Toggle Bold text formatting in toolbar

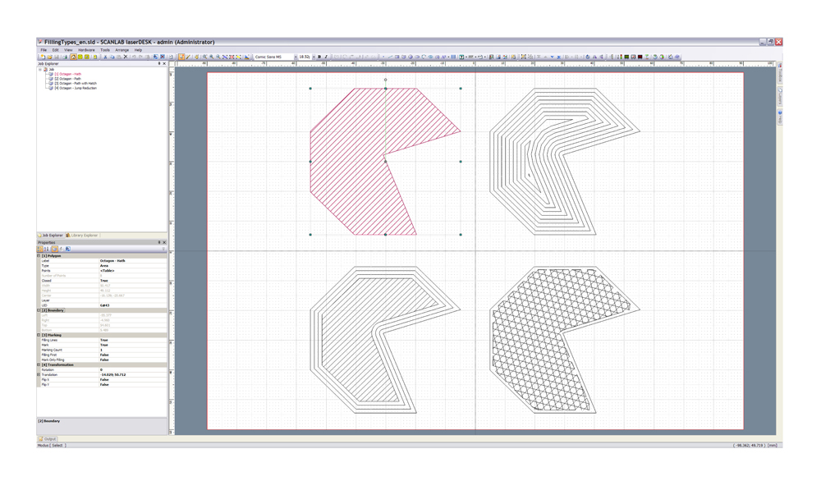pyautogui.click(x=319, y=57)
